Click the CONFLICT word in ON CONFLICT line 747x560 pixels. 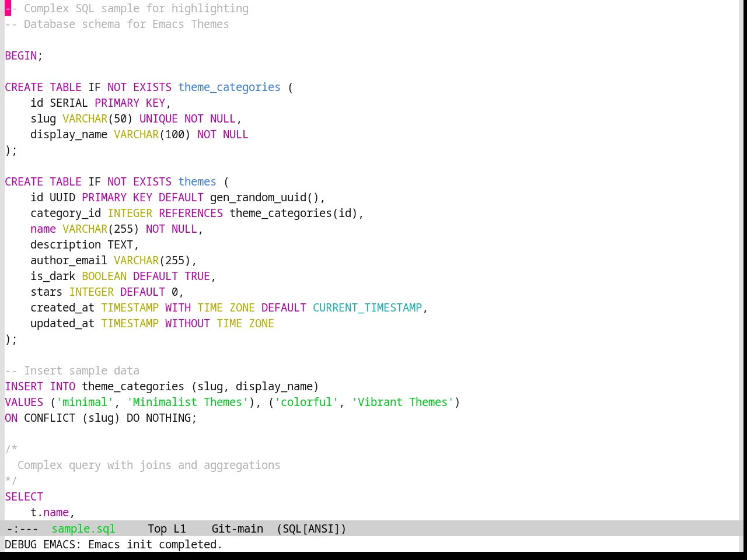tap(50, 418)
